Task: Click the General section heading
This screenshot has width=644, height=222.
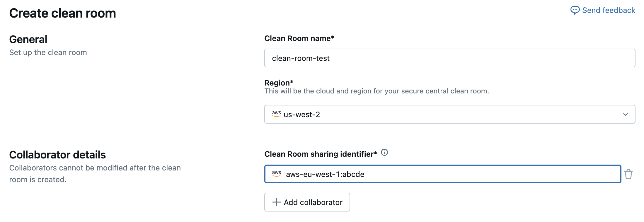Action: click(28, 39)
